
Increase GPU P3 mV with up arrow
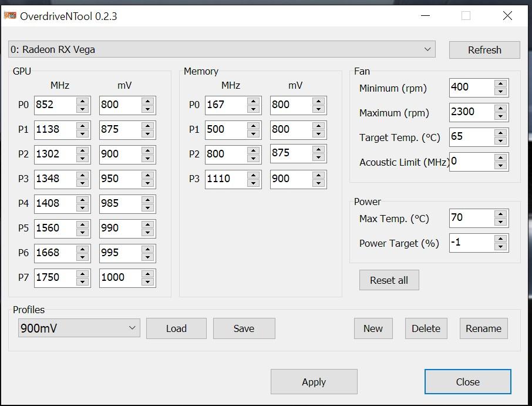(147, 175)
